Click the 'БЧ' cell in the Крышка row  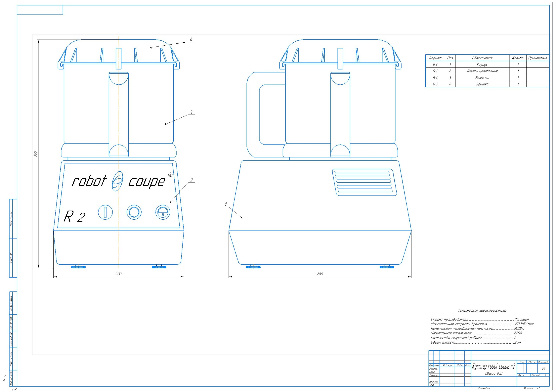pos(435,84)
